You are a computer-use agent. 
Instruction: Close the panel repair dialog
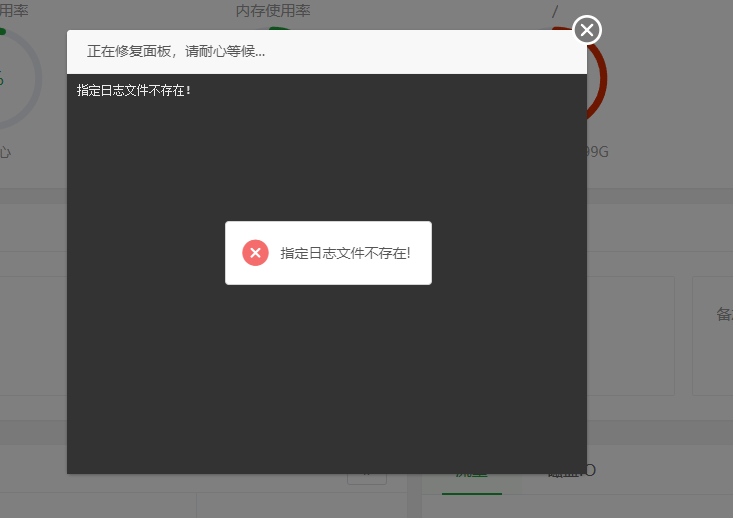pos(587,30)
